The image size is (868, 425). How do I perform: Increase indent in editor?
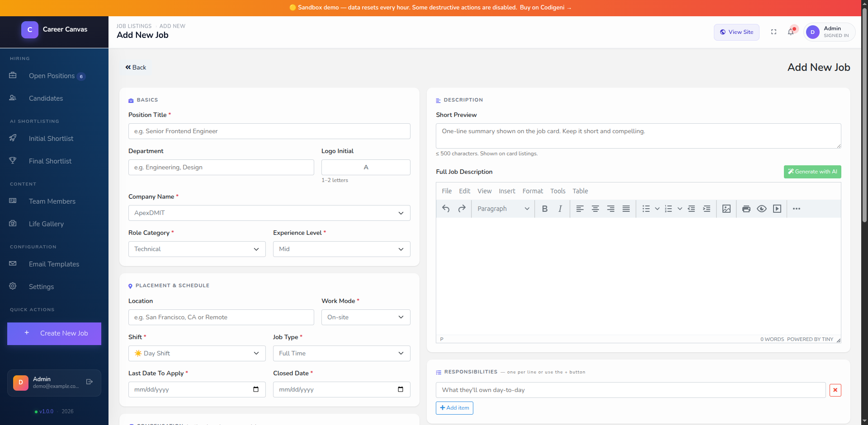[707, 209]
